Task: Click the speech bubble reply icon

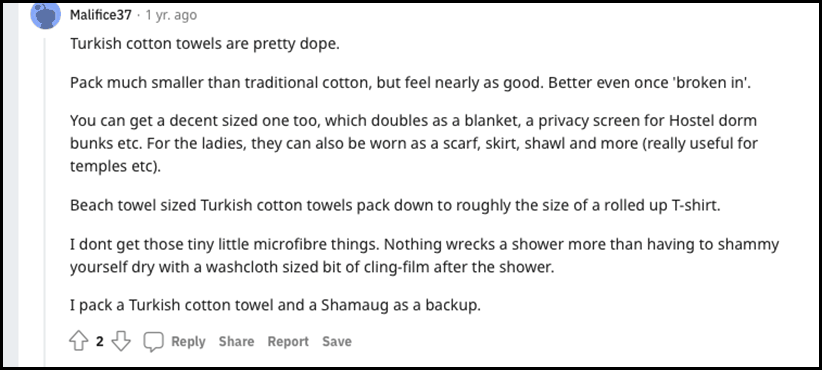Action: [x=154, y=342]
